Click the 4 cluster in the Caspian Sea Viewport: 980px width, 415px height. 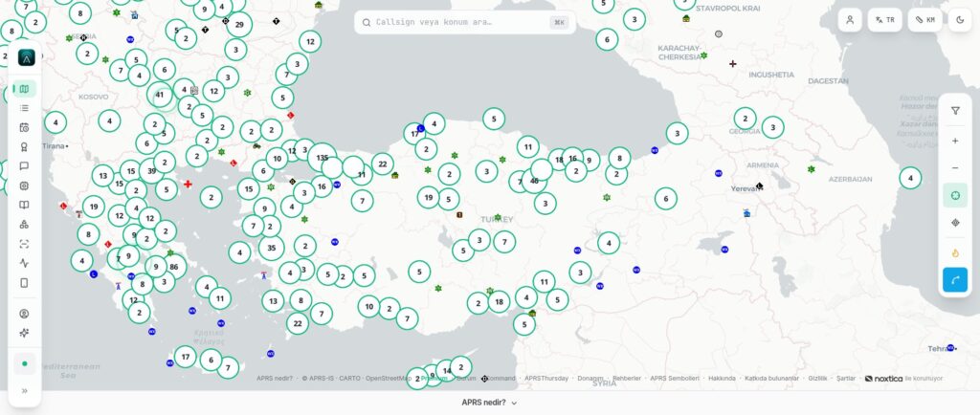tap(910, 178)
